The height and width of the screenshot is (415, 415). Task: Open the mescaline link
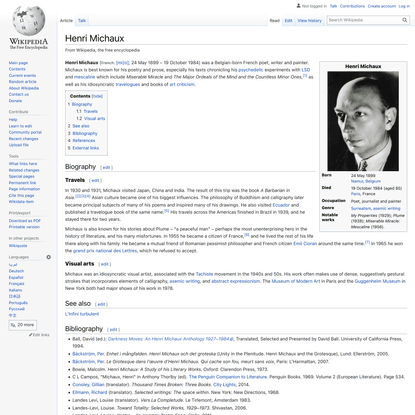tap(84, 77)
